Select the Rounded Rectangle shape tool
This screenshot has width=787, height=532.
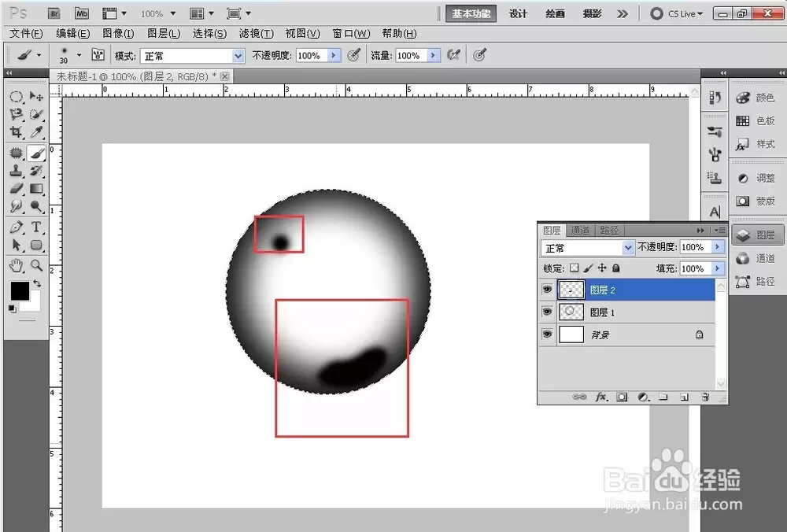pos(36,245)
